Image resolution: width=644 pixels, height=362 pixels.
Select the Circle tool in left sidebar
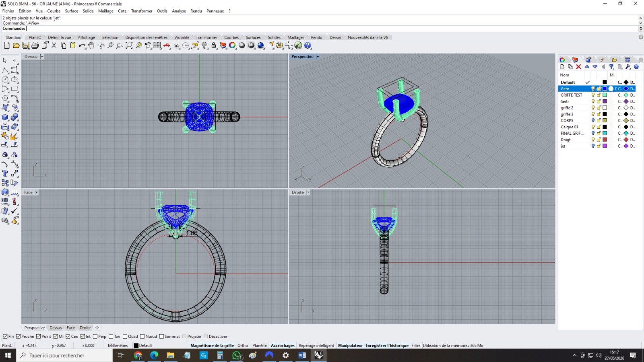5,80
